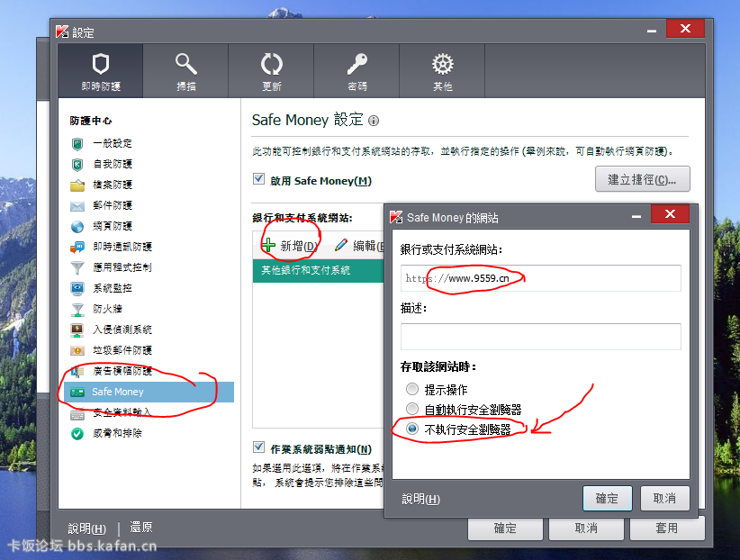Open 說明 help in the dialog
This screenshot has width=740, height=560.
point(420,499)
